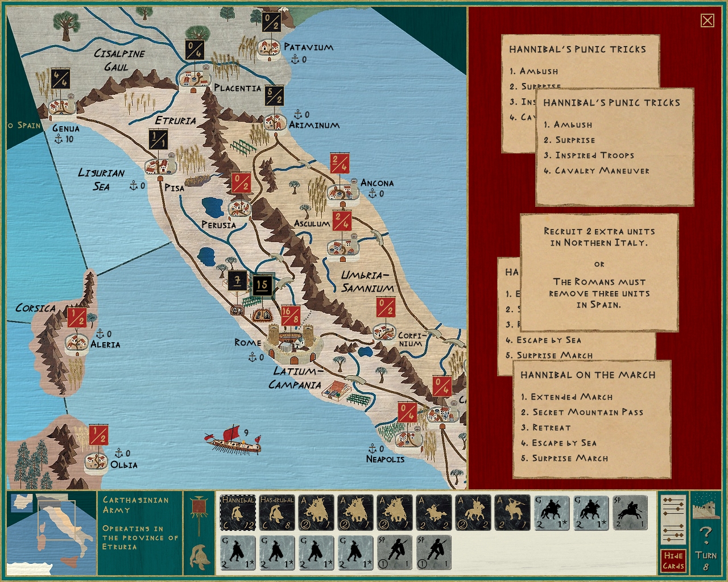Click the Spain inset on minimap
Screen dimensions: 728x582
point(23,502)
